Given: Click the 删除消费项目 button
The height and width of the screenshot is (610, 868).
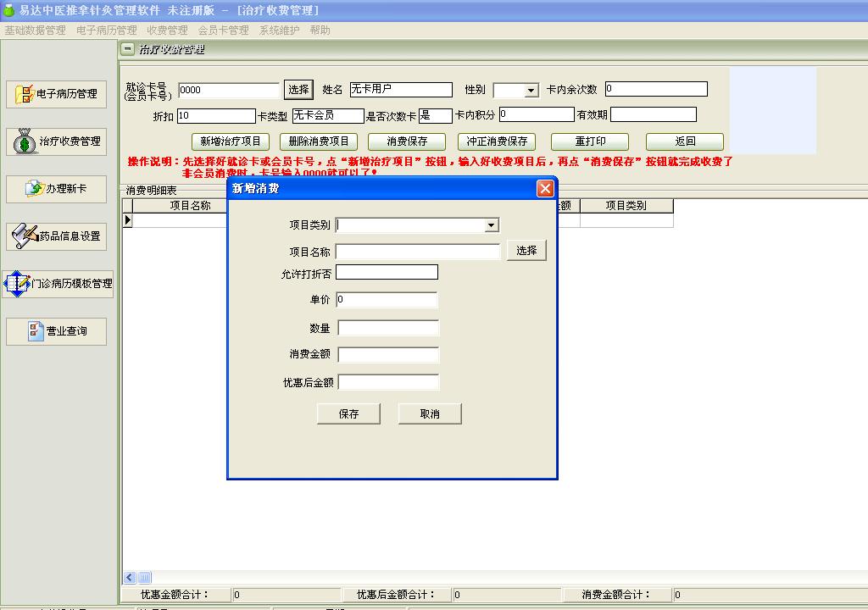Looking at the screenshot, I should point(319,141).
